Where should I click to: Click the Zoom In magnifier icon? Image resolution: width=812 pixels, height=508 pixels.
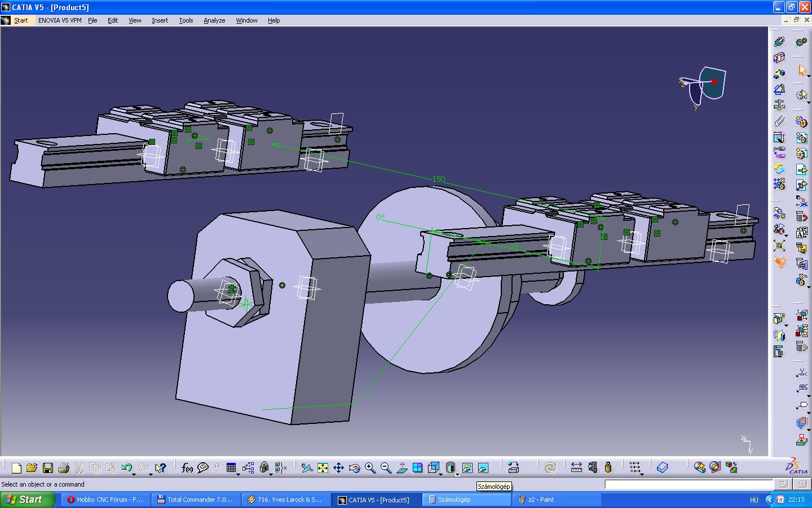click(370, 468)
